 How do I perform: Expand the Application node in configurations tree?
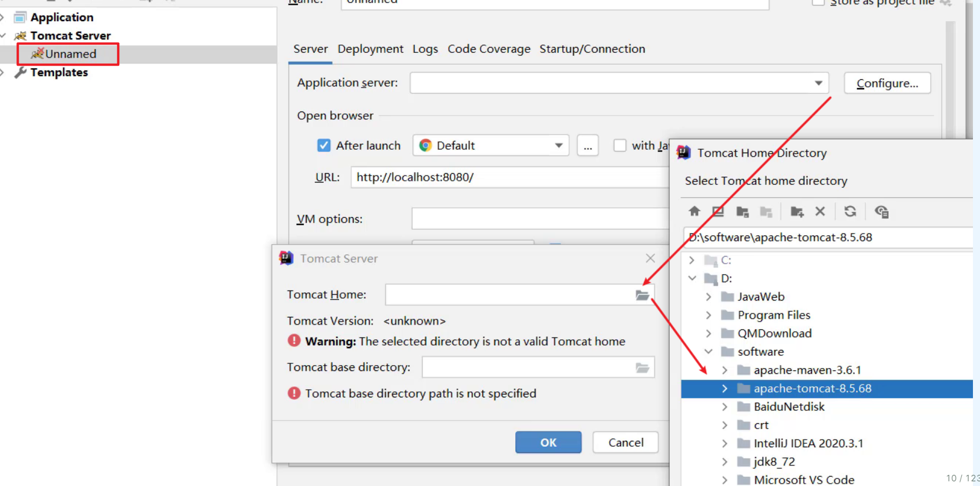click(3, 17)
